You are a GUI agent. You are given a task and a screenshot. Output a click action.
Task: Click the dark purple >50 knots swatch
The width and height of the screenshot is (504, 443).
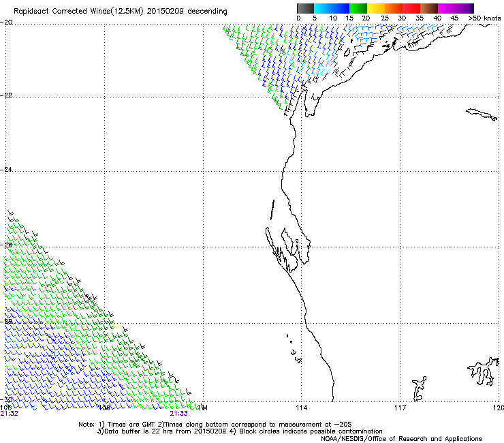point(472,8)
